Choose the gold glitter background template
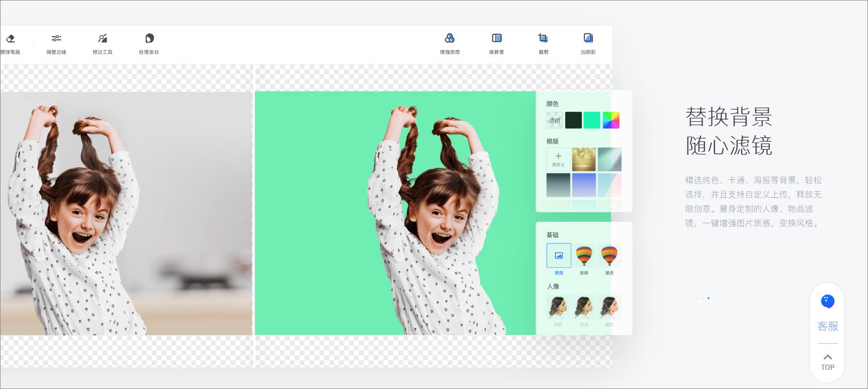Image resolution: width=868 pixels, height=389 pixels. [x=584, y=160]
